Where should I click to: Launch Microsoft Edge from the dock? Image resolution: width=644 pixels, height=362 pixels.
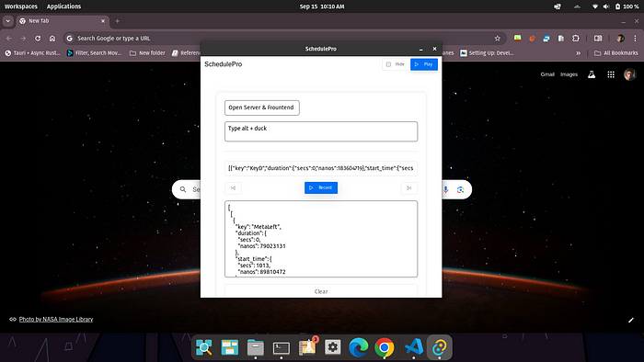tap(358, 347)
